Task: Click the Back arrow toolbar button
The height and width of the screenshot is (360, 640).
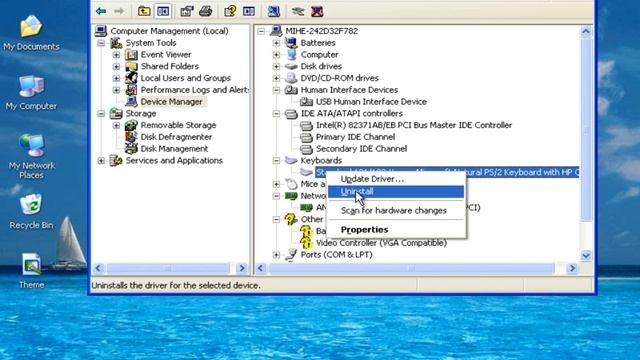Action: pyautogui.click(x=101, y=11)
